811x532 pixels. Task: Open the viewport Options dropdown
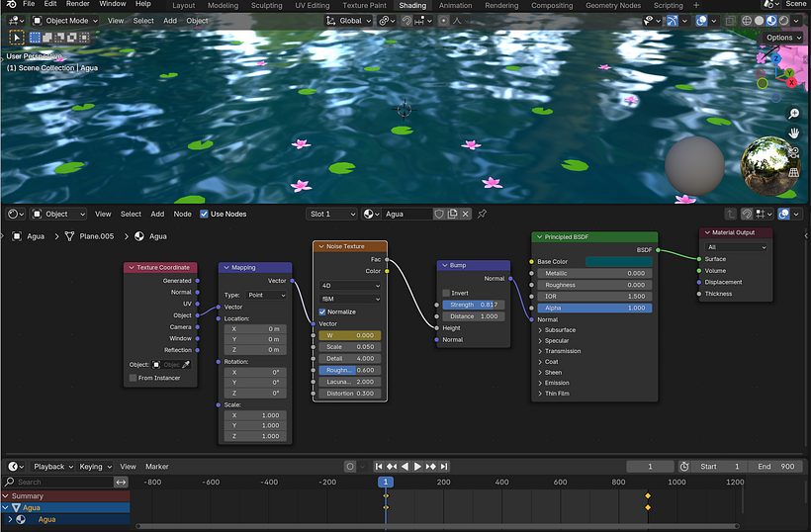[x=782, y=38]
